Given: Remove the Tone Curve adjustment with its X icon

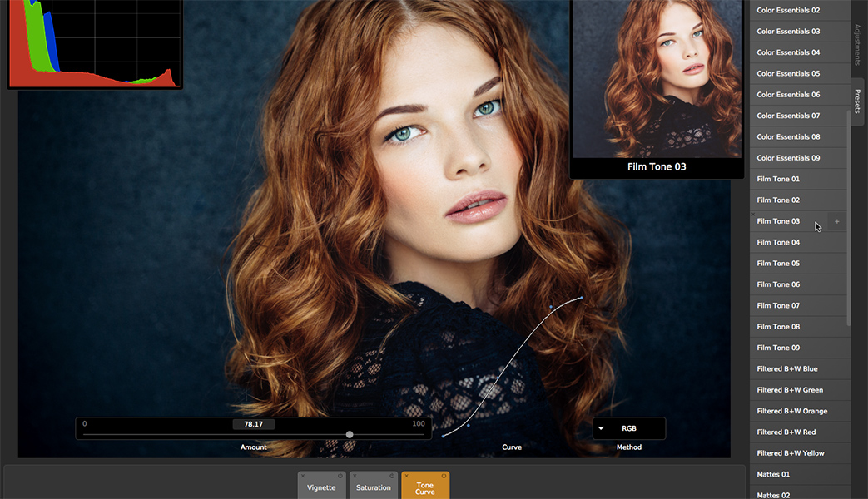Looking at the screenshot, I should click(x=406, y=476).
